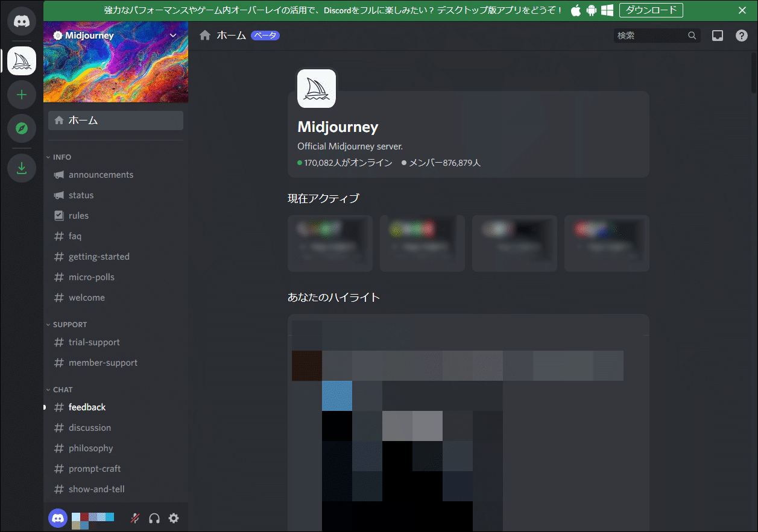
Task: Select ホーム in the channel sidebar
Action: [x=116, y=120]
